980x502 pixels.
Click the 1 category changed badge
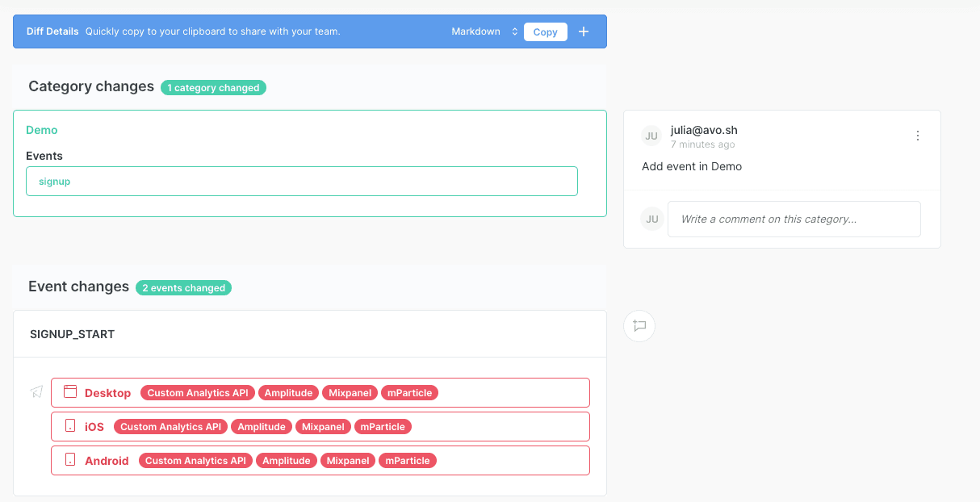[x=213, y=88]
